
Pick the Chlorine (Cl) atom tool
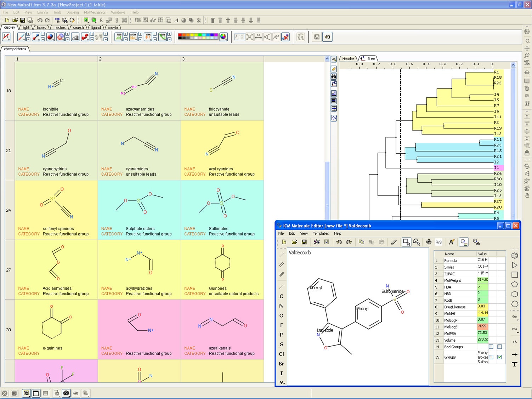click(282, 354)
